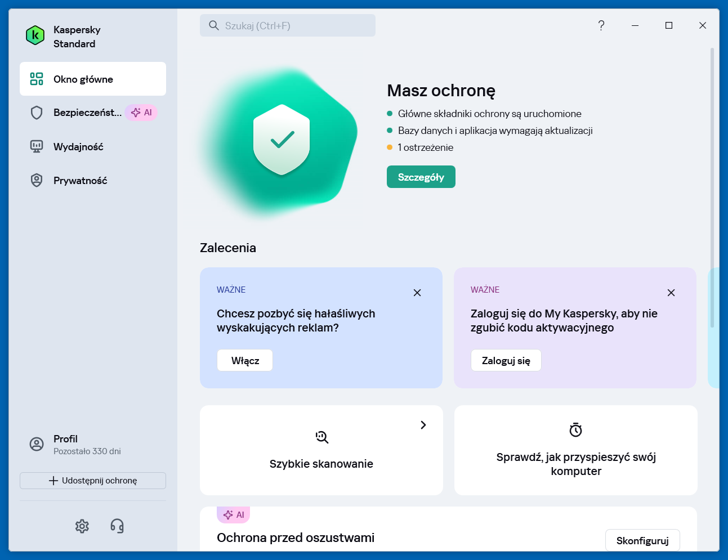Click the search magnifier icon
The height and width of the screenshot is (560, 728).
click(x=214, y=25)
